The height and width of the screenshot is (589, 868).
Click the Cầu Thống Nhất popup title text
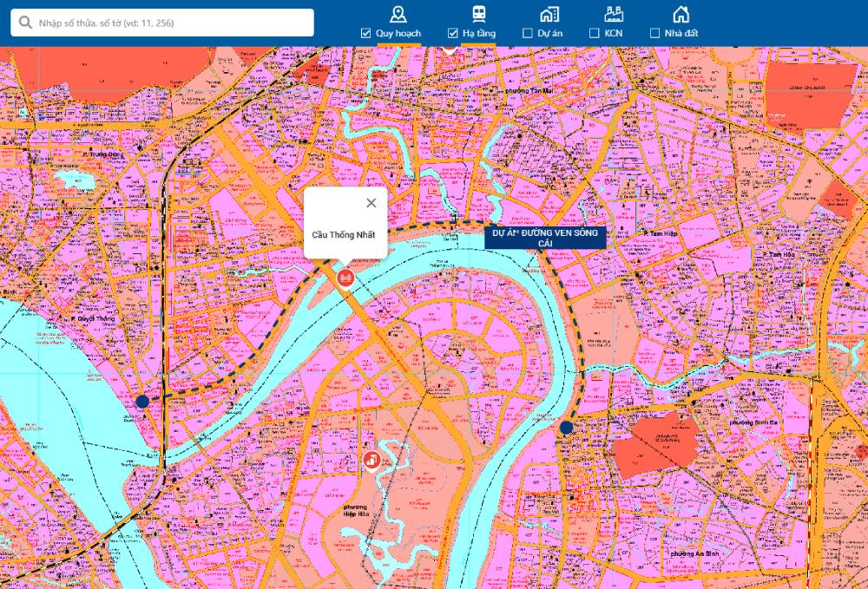(x=345, y=235)
